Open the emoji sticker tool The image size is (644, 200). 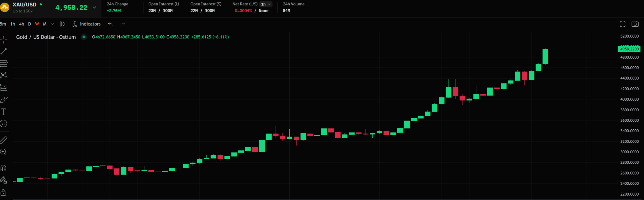coord(3,124)
